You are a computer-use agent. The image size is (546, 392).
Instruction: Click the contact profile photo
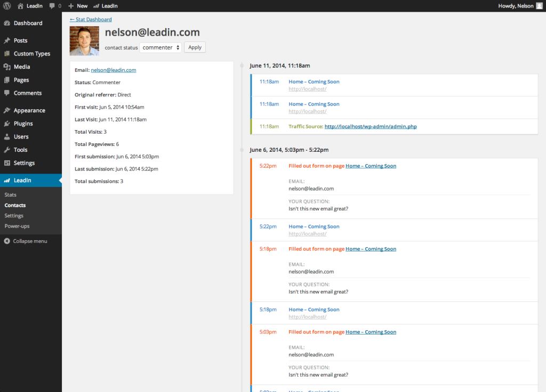[x=84, y=41]
